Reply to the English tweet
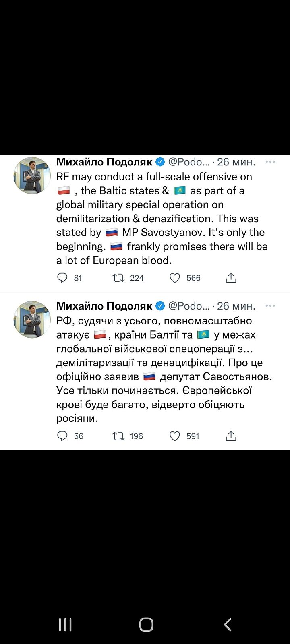The width and height of the screenshot is (290, 644). click(62, 278)
